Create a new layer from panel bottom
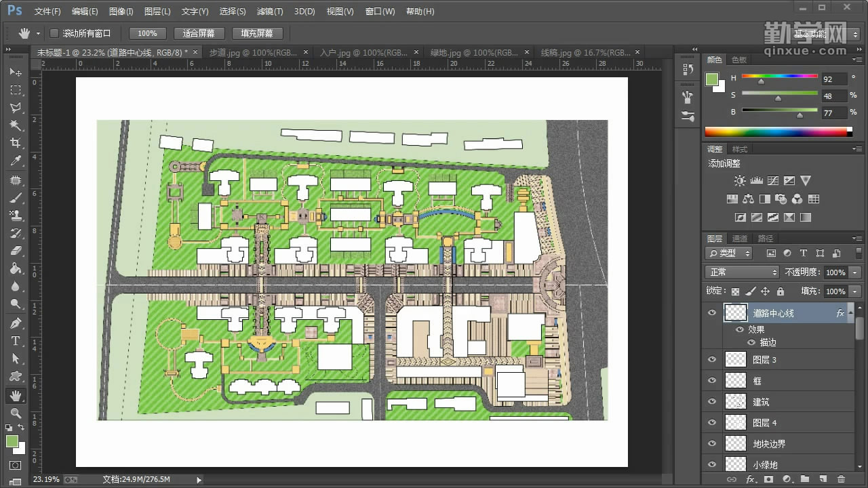 (x=822, y=479)
